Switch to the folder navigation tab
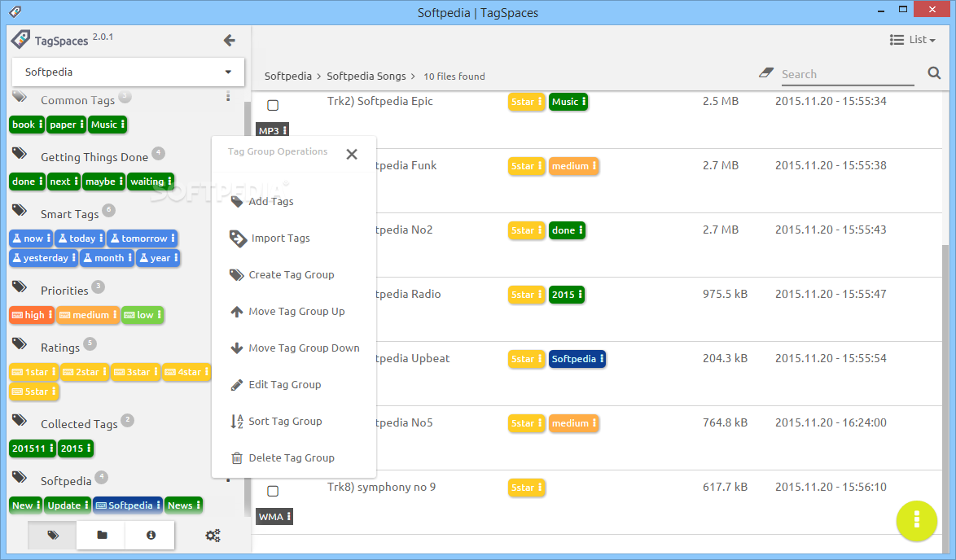This screenshot has height=560, width=956. 102,535
